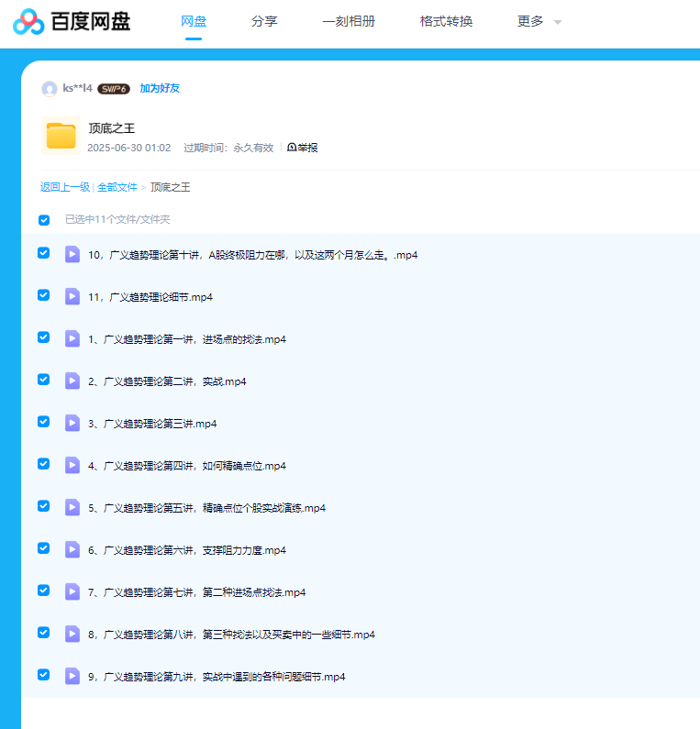This screenshot has height=729, width=700.
Task: Click the SVIP6 membership badge
Action: [114, 89]
